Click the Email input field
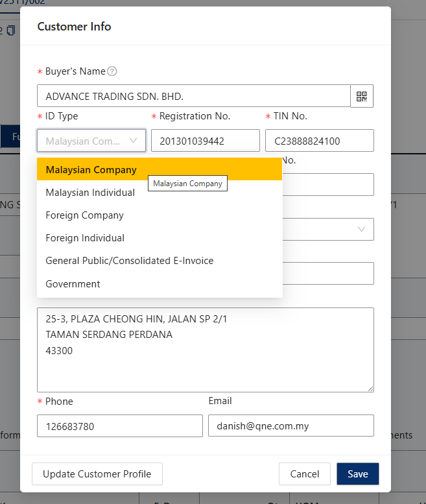The width and height of the screenshot is (426, 504). pos(290,426)
